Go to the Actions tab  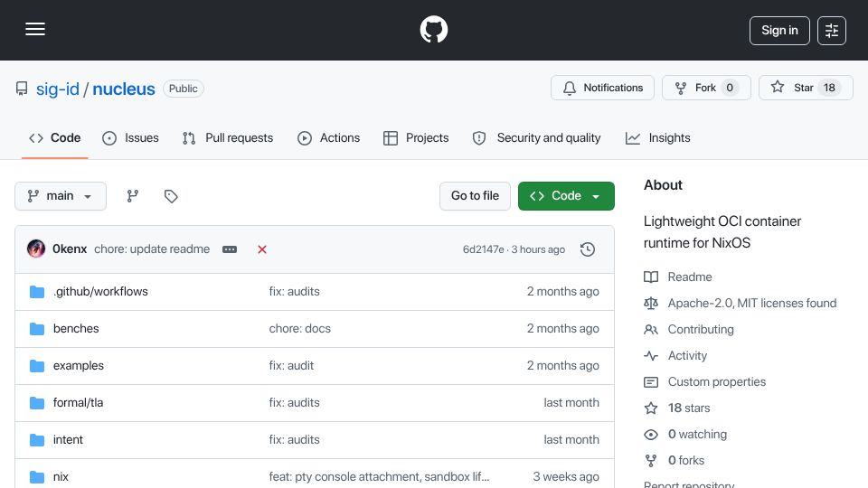[329, 137]
